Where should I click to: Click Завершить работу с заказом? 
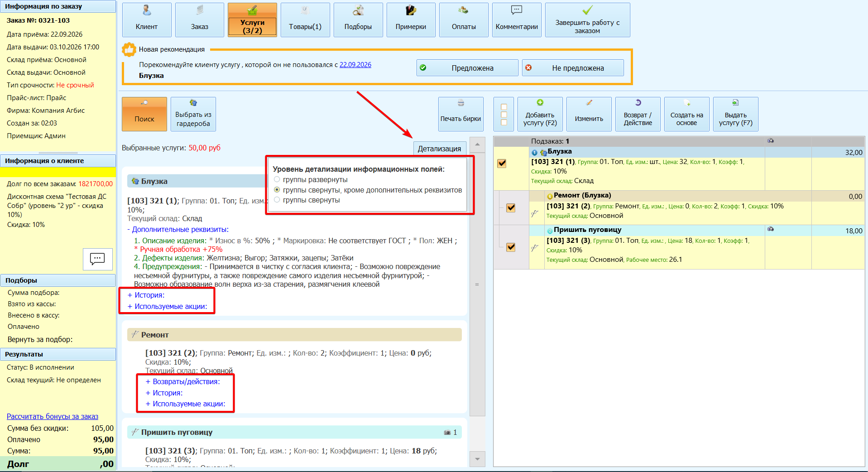point(588,20)
